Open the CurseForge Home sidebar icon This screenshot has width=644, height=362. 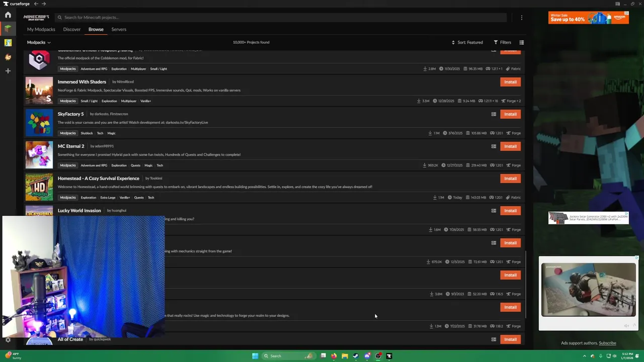(x=8, y=15)
